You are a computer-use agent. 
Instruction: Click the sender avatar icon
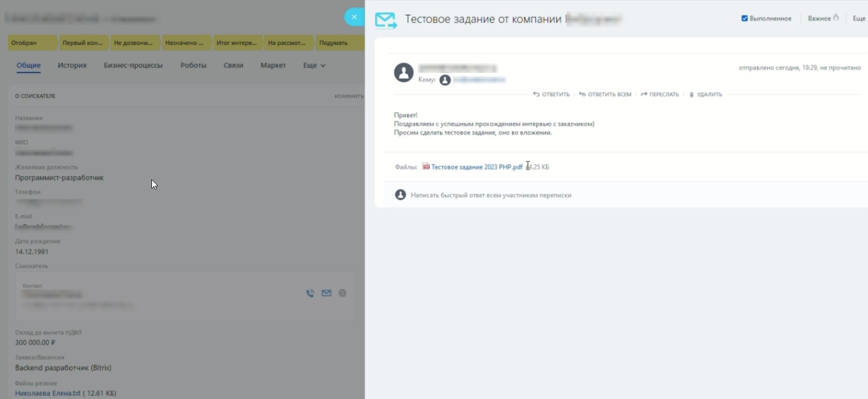coord(404,72)
